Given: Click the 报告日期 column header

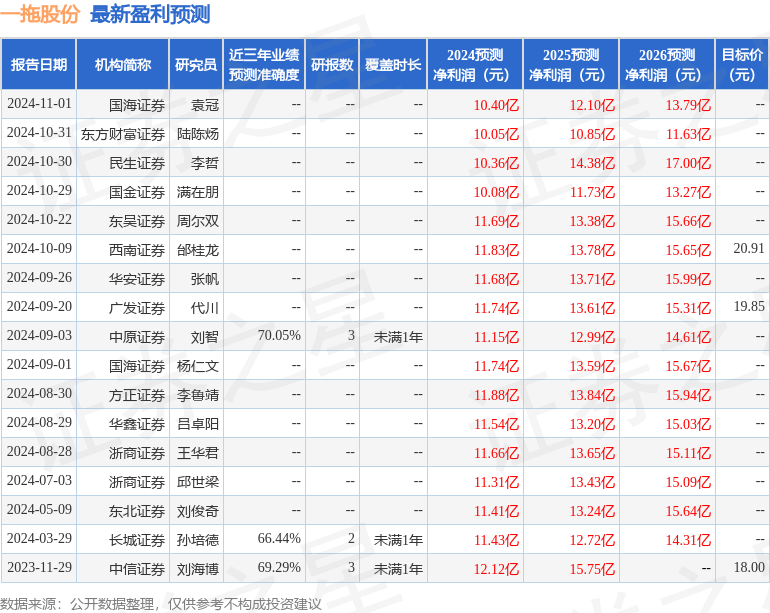Looking at the screenshot, I should pyautogui.click(x=39, y=64).
